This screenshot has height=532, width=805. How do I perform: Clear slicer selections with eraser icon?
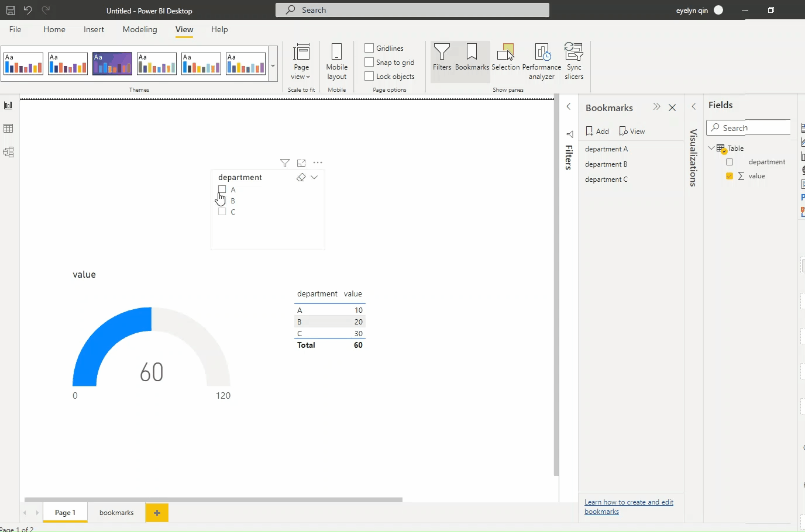(x=301, y=177)
